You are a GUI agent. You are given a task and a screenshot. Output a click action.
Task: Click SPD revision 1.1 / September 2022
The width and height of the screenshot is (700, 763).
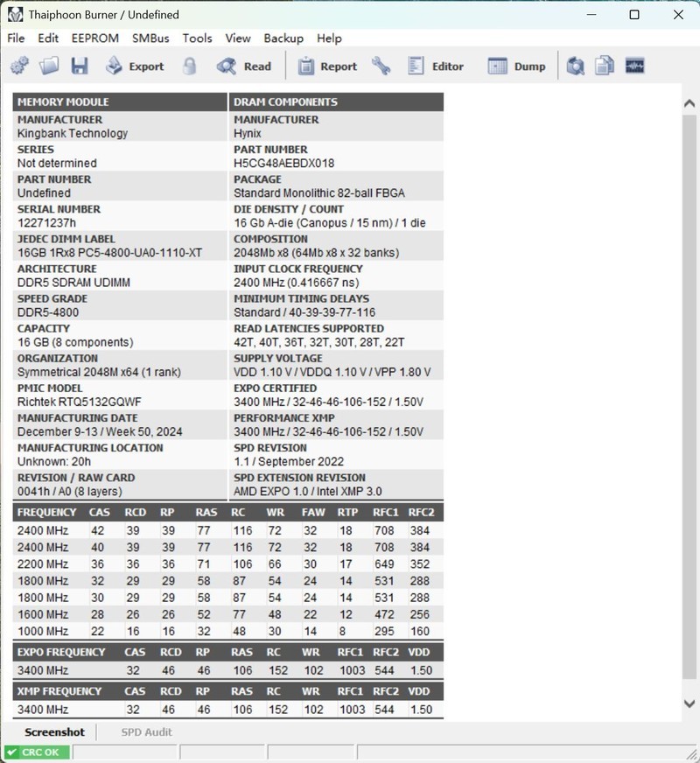(289, 461)
